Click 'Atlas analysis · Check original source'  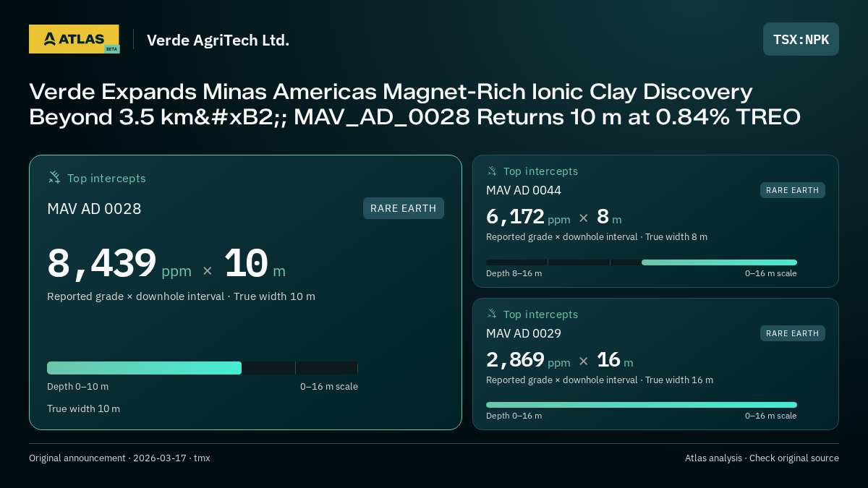tap(762, 458)
